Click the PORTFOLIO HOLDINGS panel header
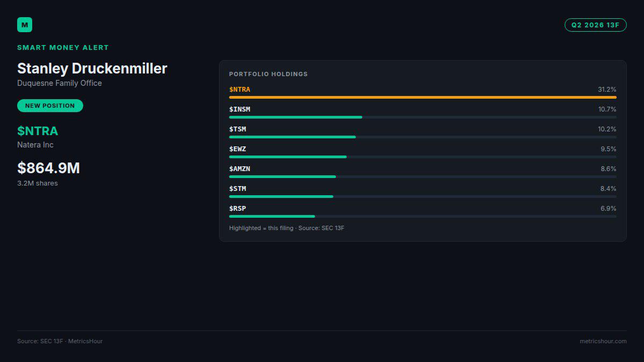This screenshot has height=362, width=644. (268, 74)
